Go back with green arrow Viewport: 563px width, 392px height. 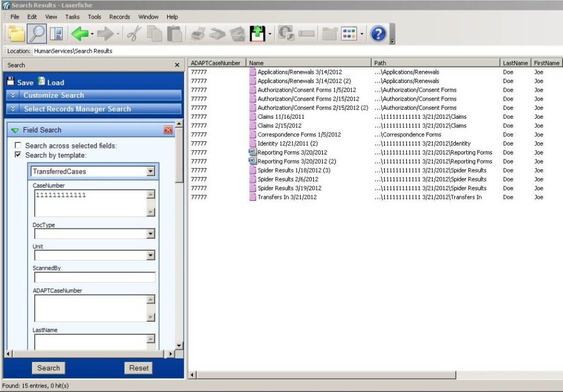click(x=79, y=34)
